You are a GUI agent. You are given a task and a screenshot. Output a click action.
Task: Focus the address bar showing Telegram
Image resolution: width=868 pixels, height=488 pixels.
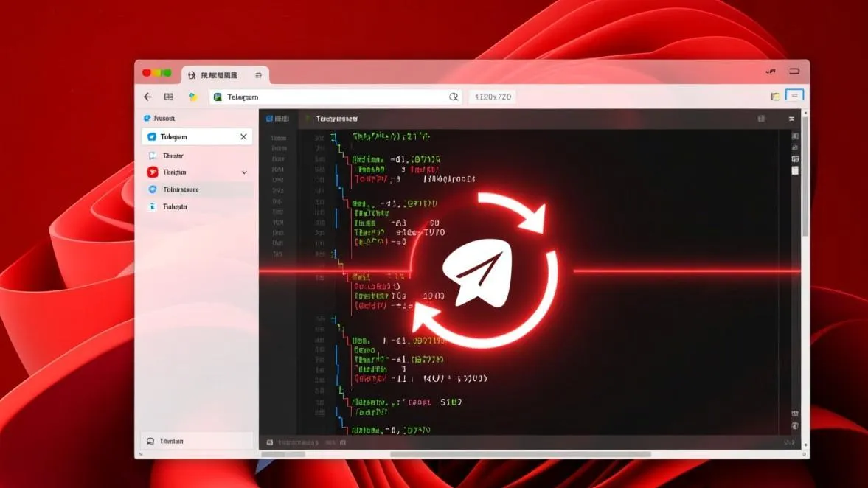pos(336,97)
